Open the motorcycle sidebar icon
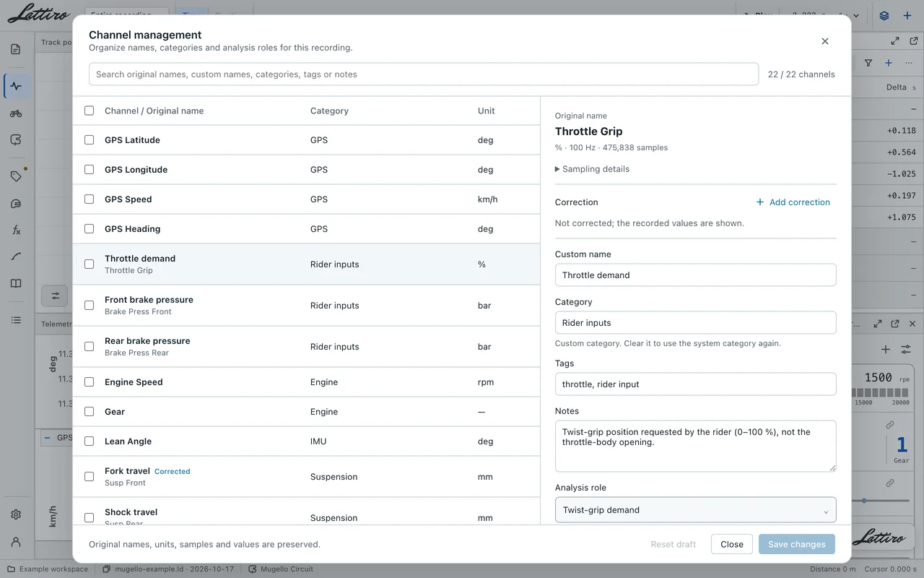This screenshot has width=924, height=578. tap(16, 113)
